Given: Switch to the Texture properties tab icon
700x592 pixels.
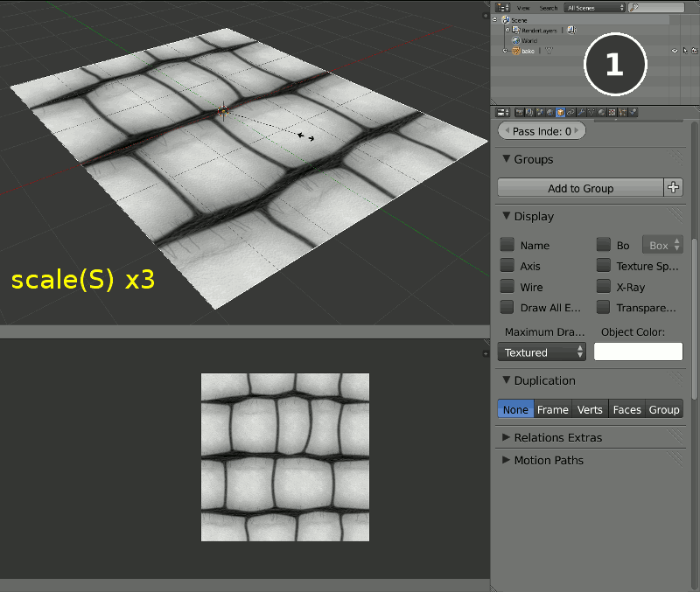Looking at the screenshot, I should 612,112.
